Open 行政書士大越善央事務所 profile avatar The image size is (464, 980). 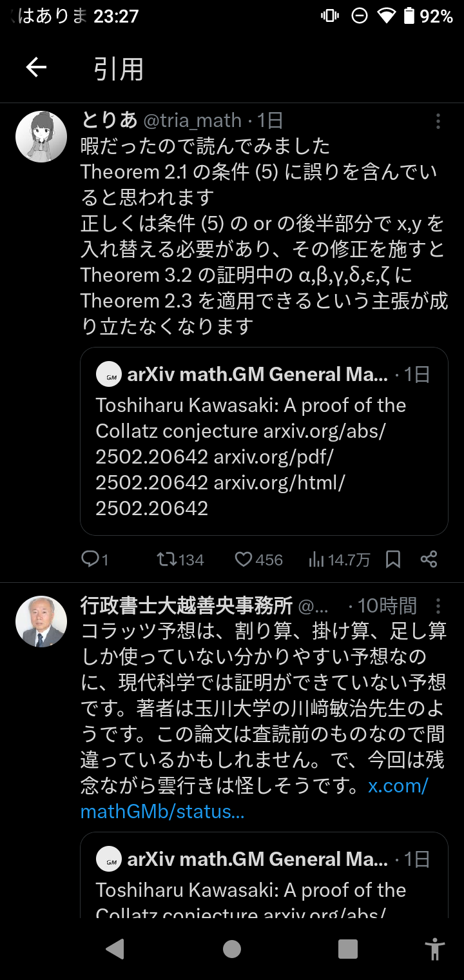[x=41, y=622]
